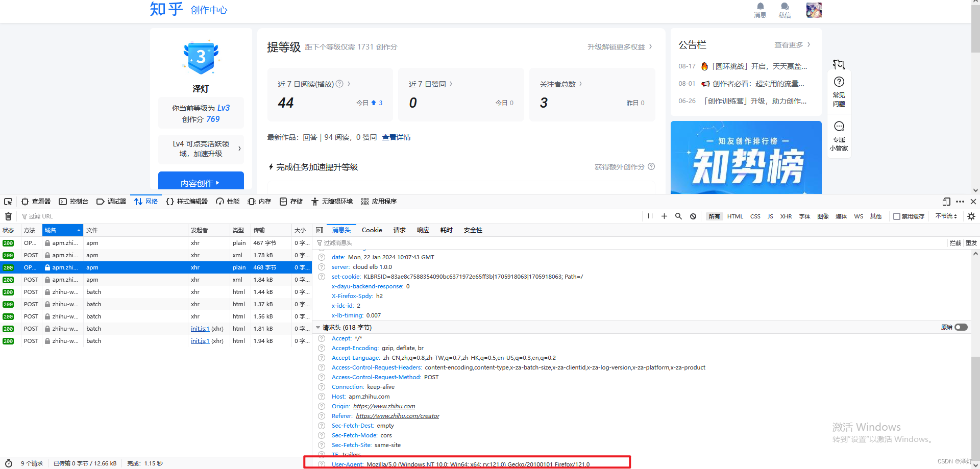Toggle the request details sidebar pane icon
The image size is (980, 469).
[320, 230]
